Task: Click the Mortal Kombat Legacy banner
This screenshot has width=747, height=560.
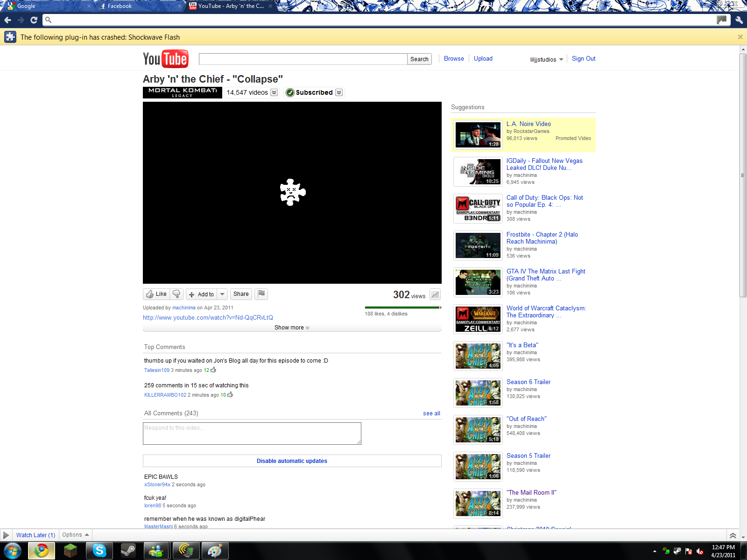Action: 183,92
